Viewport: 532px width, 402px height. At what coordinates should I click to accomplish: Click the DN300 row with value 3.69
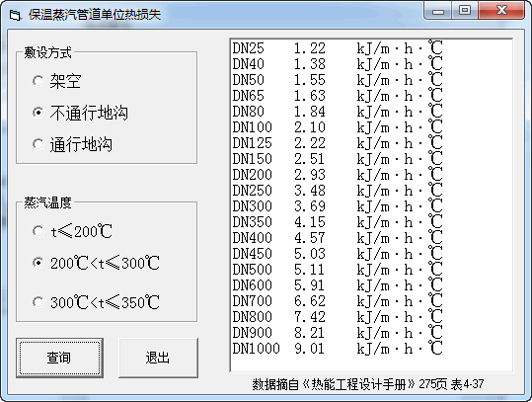pos(338,206)
